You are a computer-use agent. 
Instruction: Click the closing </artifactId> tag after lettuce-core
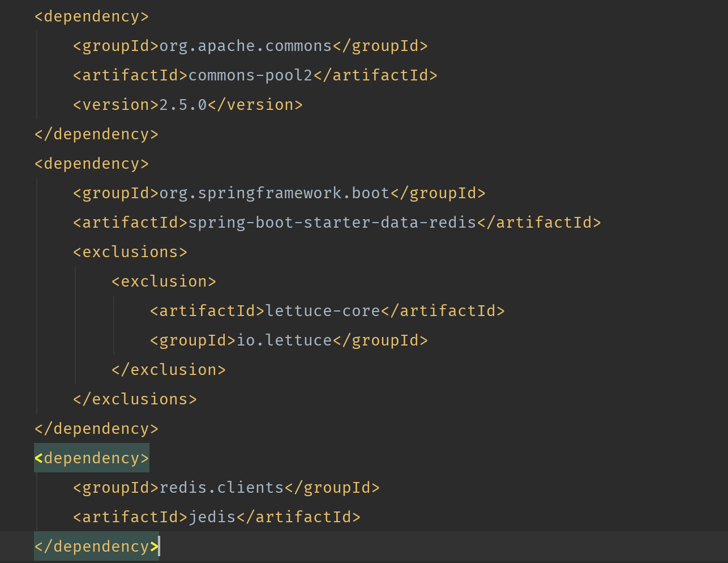(443, 311)
